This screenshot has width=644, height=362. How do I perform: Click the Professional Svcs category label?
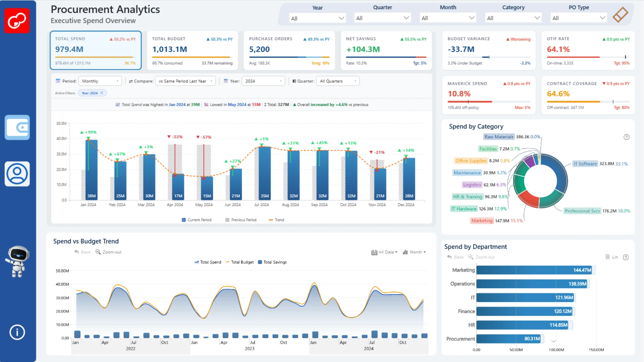[x=582, y=211]
